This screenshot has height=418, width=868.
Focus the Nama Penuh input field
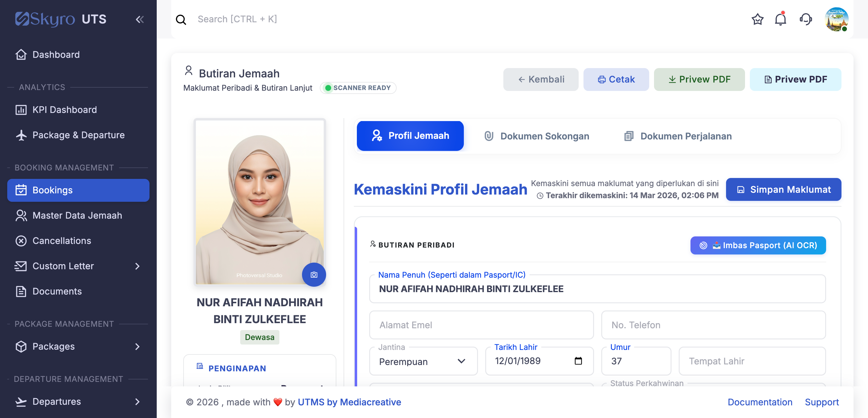pyautogui.click(x=597, y=289)
